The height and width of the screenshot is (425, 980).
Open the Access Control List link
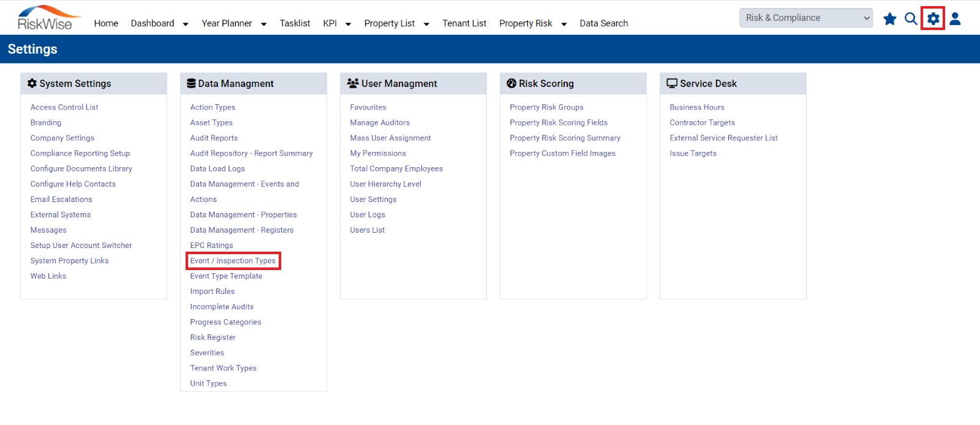(x=64, y=107)
